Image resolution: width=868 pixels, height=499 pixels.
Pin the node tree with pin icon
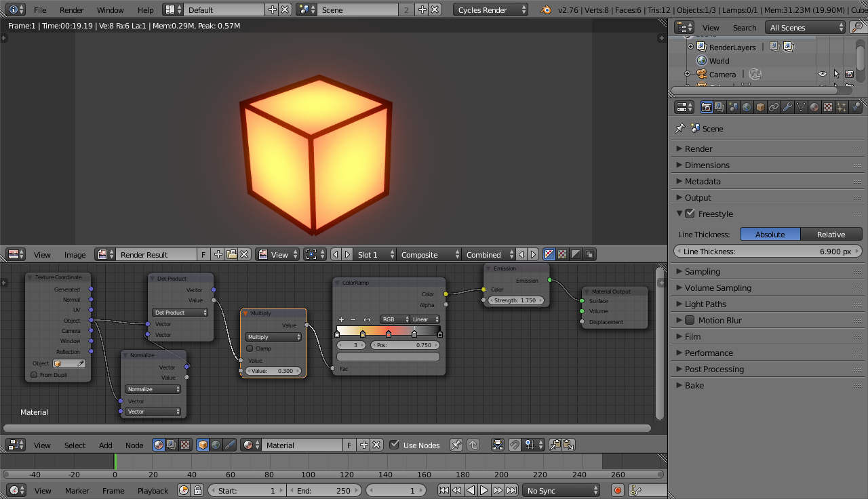pos(456,445)
